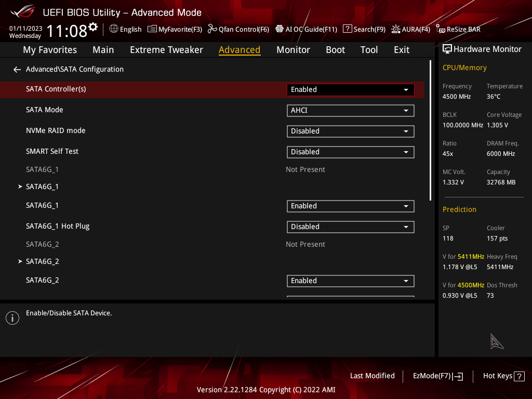
Task: Click the 36°C Temperature value
Action: tap(494, 97)
